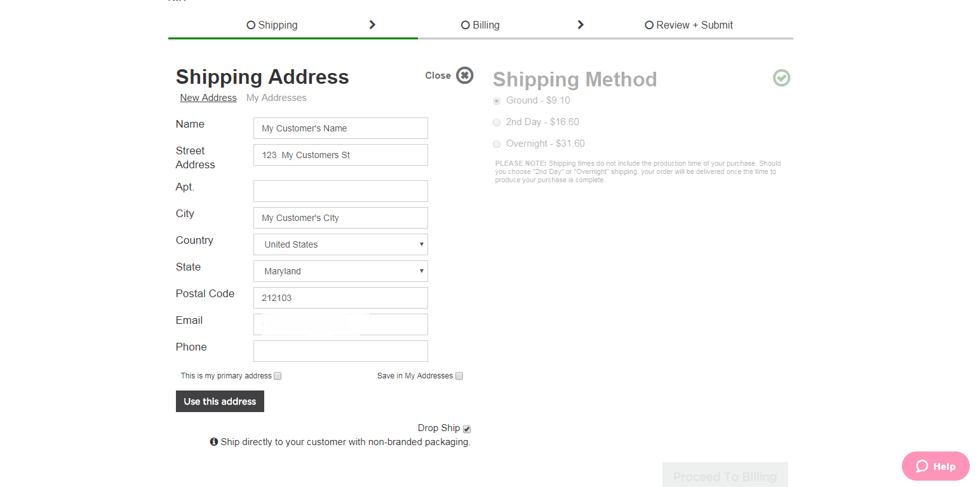Select the New Address tab
Viewport: 980px width, 487px height.
[x=208, y=98]
